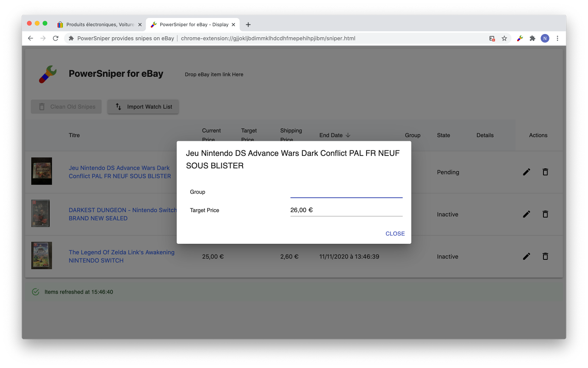
Task: Reload the page
Action: 56,38
